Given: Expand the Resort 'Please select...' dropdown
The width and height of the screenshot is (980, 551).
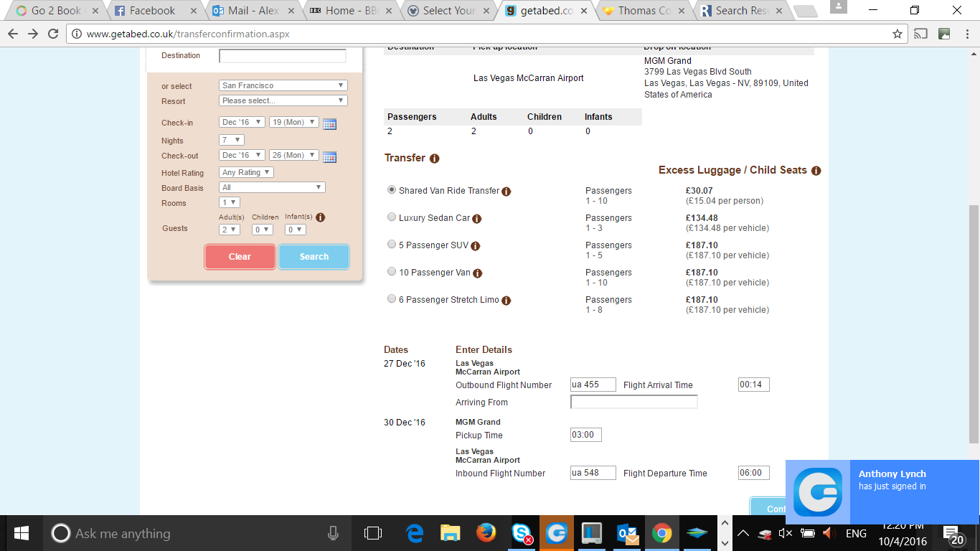Looking at the screenshot, I should click(283, 100).
